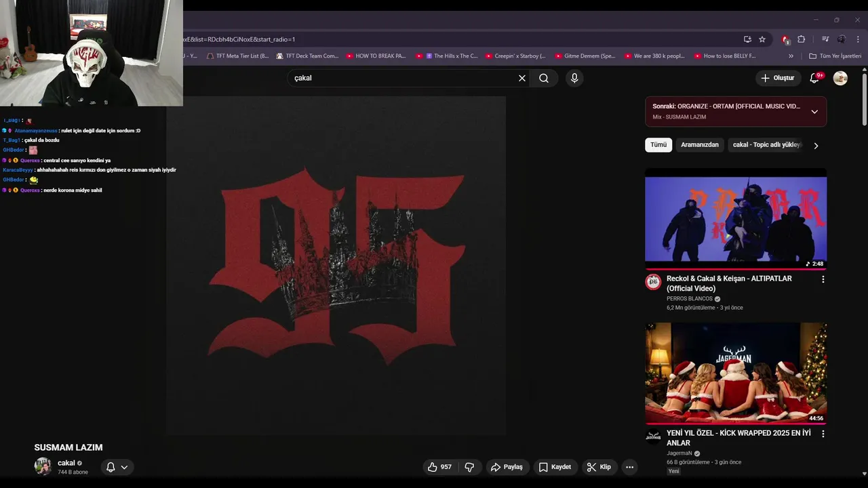The height and width of the screenshot is (488, 868).
Task: Open the cakal channel name link
Action: coord(66,463)
